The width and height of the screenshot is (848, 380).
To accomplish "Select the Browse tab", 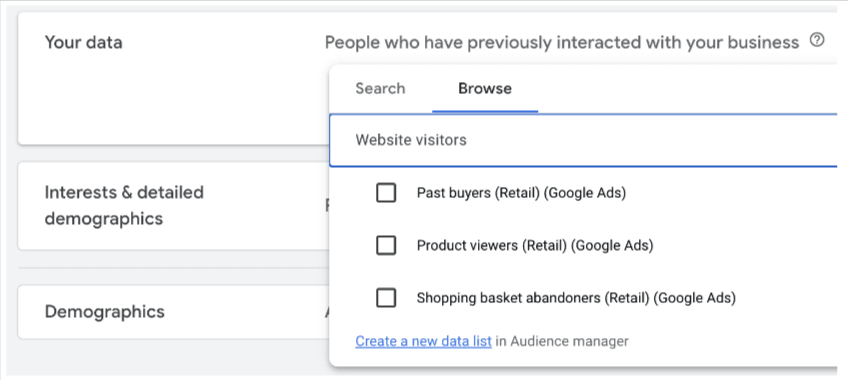I will click(x=485, y=89).
